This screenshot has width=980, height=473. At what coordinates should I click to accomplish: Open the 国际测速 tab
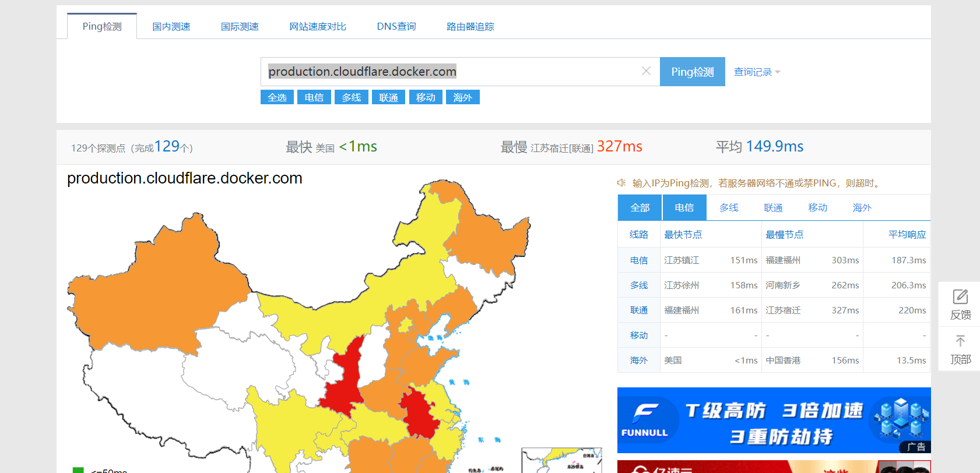tap(240, 27)
